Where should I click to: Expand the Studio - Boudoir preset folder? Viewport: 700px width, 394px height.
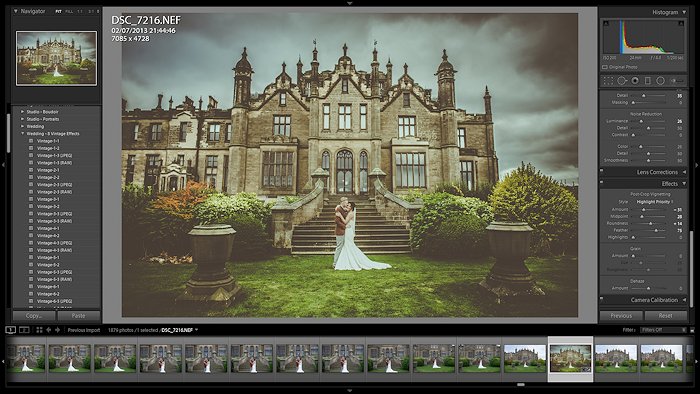click(22, 112)
